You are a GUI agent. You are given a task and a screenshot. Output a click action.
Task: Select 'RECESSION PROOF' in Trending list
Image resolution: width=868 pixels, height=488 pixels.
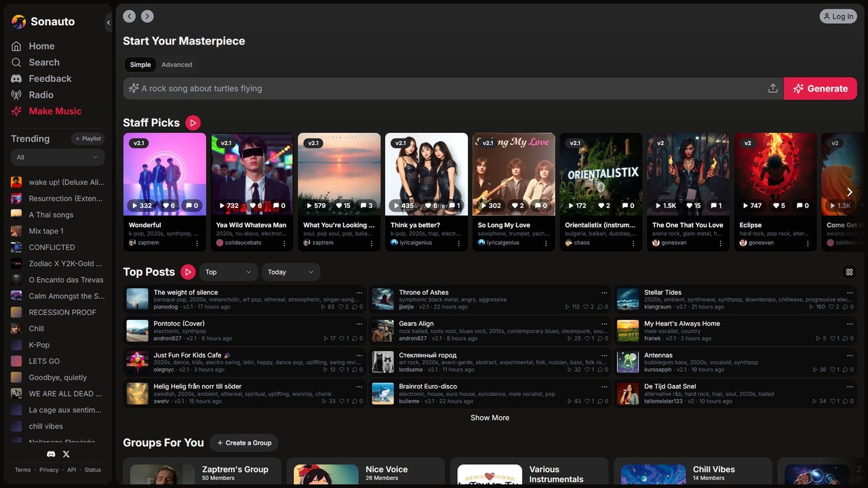click(58, 312)
